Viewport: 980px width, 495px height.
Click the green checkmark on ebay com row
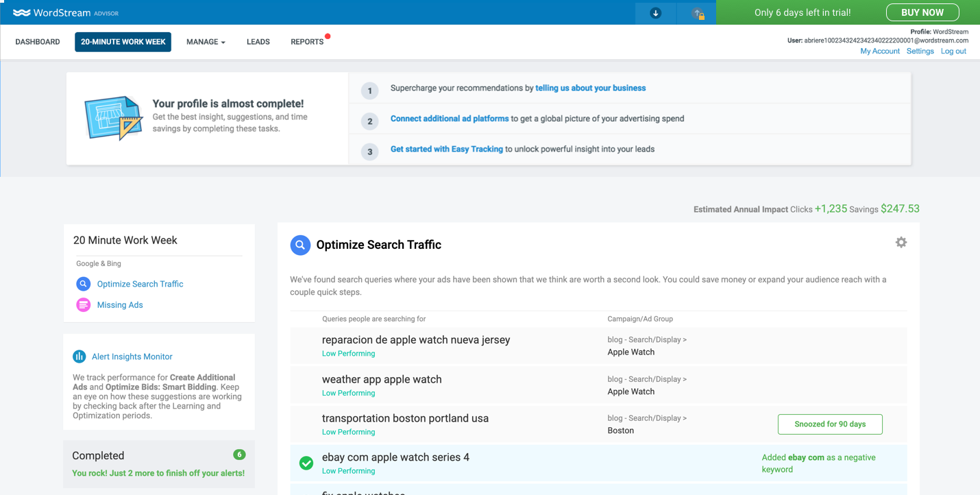pyautogui.click(x=306, y=463)
